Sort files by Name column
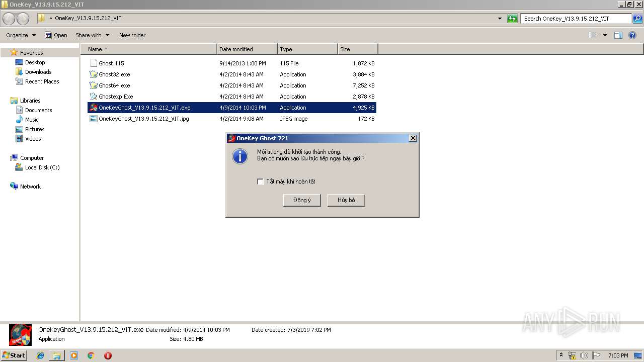 tap(148, 49)
